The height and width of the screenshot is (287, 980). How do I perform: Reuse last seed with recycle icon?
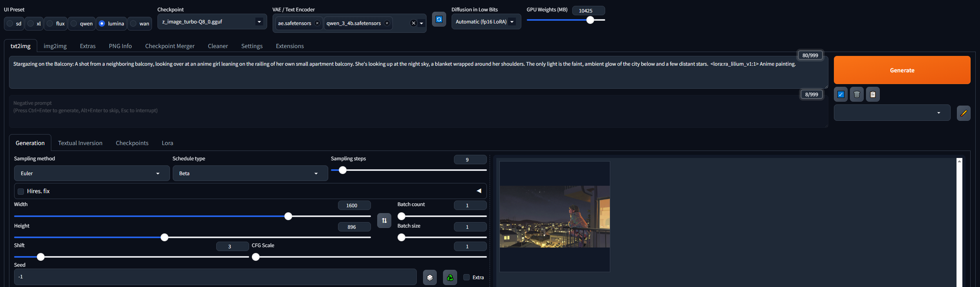(450, 278)
